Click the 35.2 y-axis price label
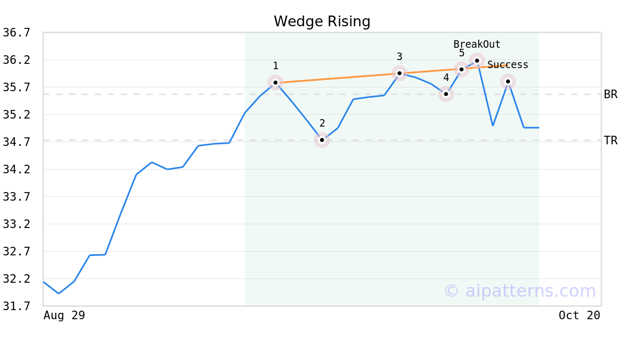Screen dimensions: 644x338 (x=17, y=115)
